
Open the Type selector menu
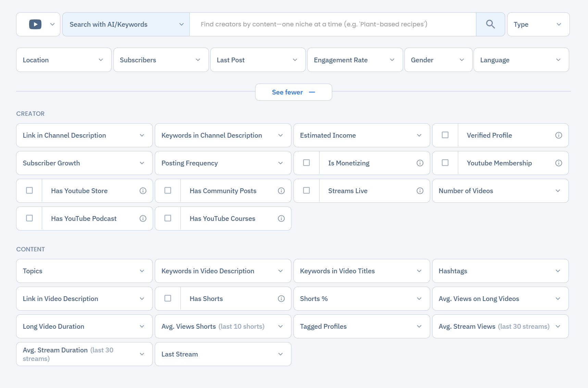pyautogui.click(x=538, y=24)
